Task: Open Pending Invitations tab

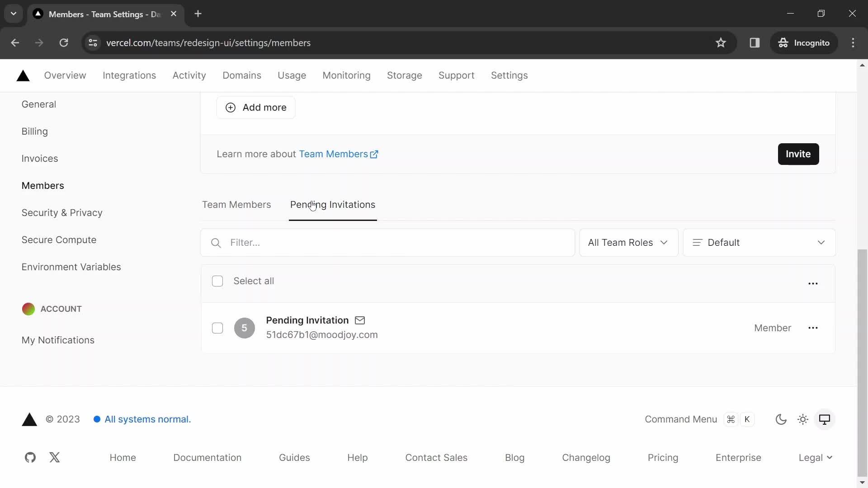Action: pyautogui.click(x=332, y=204)
